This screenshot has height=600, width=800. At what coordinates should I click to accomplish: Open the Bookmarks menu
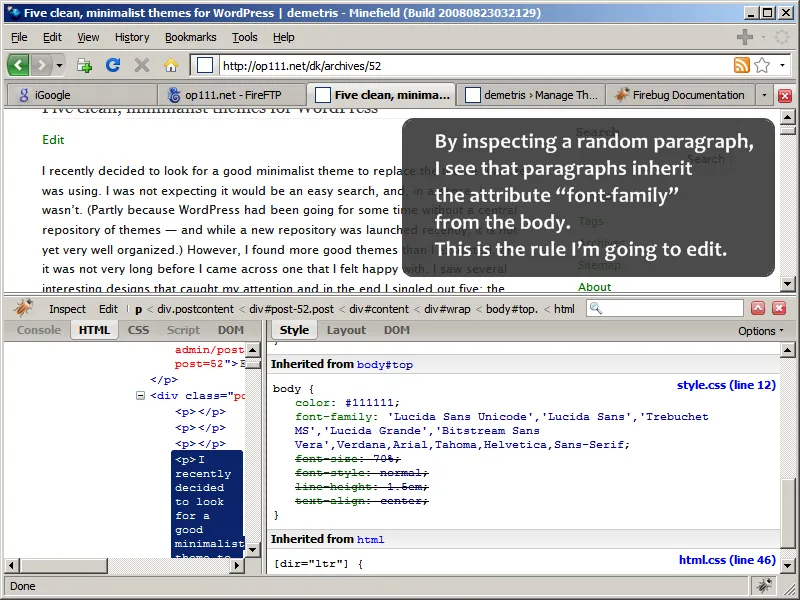pos(190,37)
